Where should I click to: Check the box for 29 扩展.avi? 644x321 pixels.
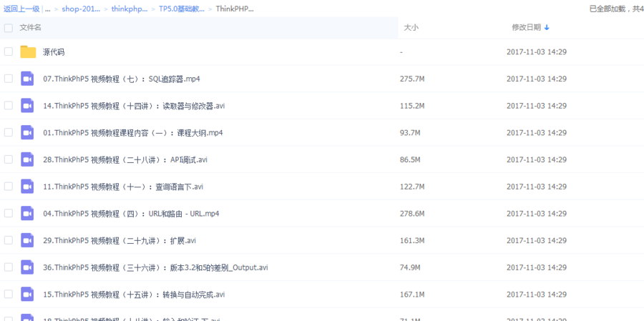[8, 240]
